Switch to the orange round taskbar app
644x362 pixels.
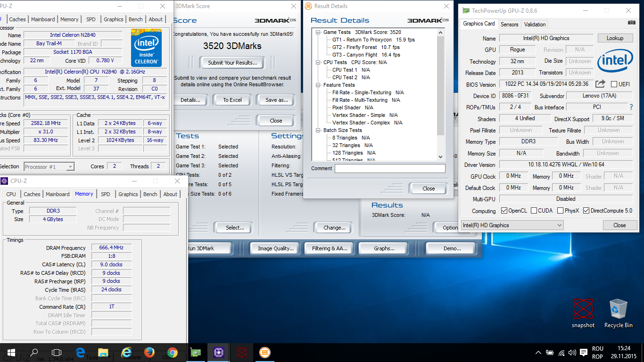pos(264,353)
